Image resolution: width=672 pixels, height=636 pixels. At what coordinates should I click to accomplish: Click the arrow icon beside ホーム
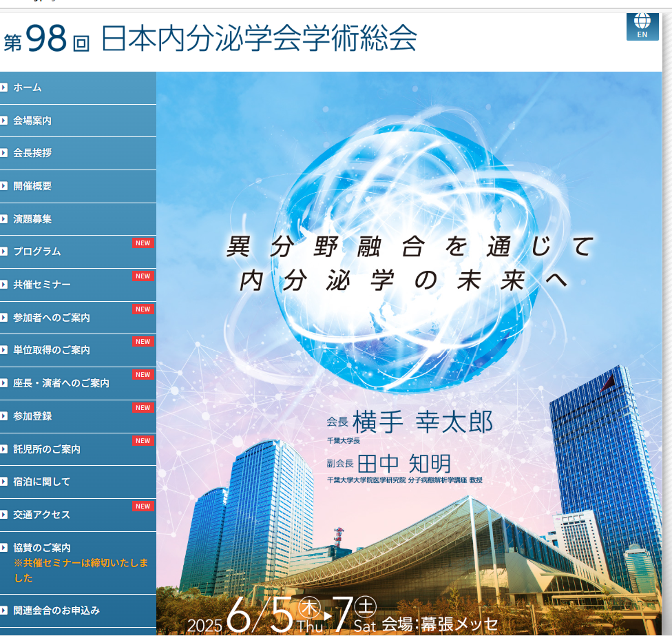(x=4, y=88)
